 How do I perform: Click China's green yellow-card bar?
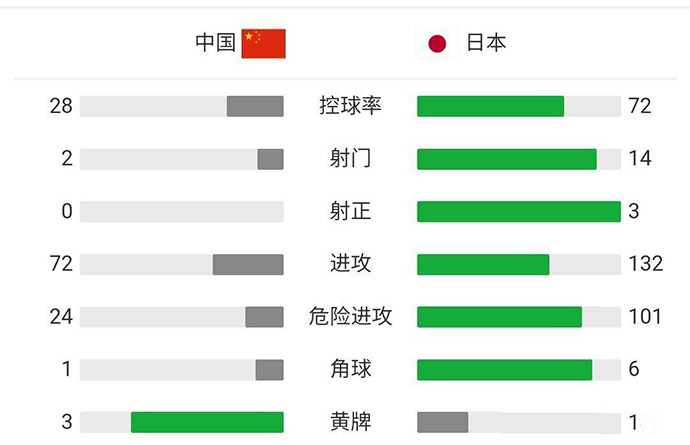click(x=207, y=422)
